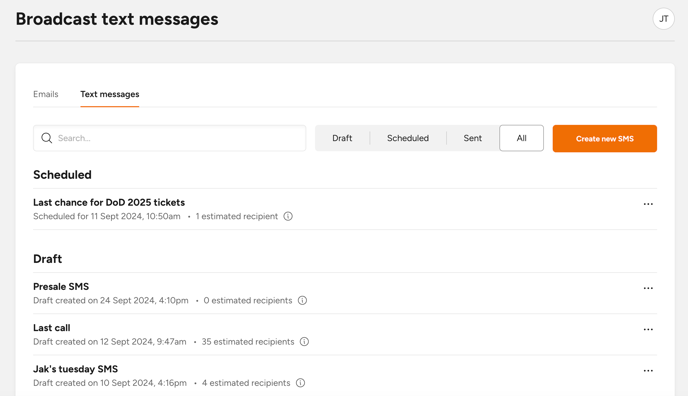Filter list by Scheduled status
The width and height of the screenshot is (688, 396).
coord(408,138)
